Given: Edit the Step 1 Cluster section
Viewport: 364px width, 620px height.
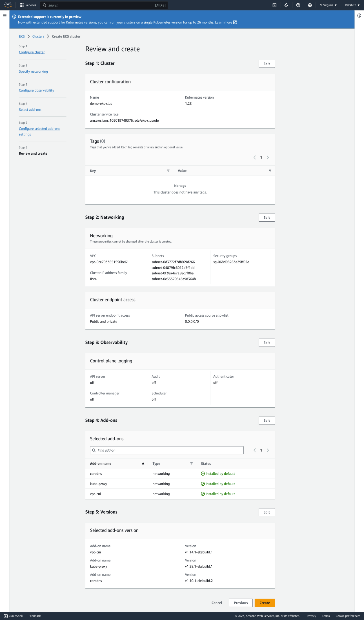Looking at the screenshot, I should click(267, 64).
